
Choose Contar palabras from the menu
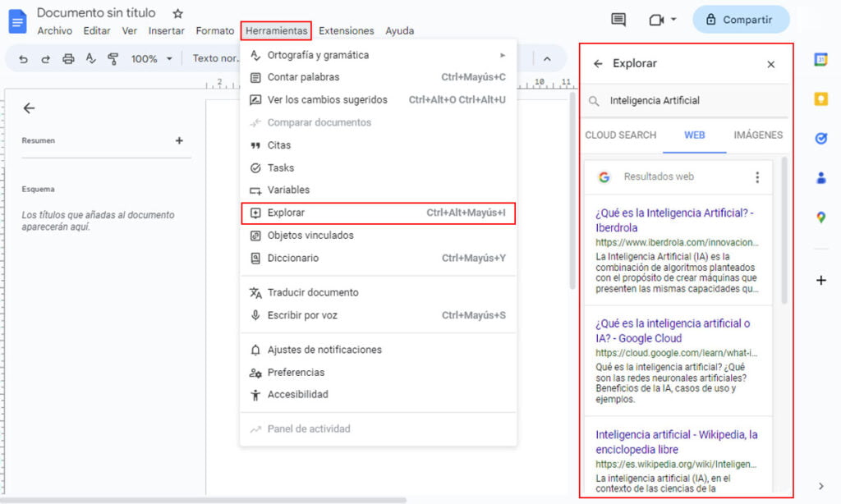(378, 77)
